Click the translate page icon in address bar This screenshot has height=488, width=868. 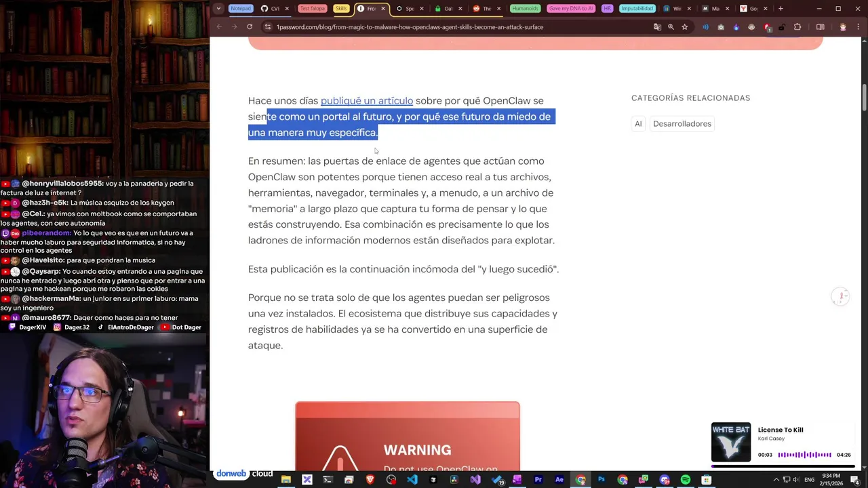pyautogui.click(x=657, y=27)
